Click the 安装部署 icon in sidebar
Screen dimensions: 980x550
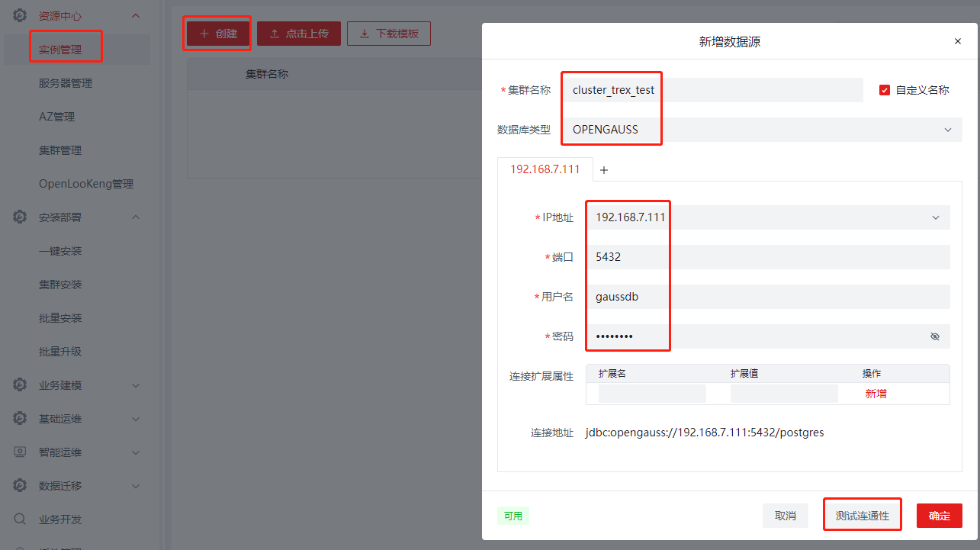[x=18, y=217]
